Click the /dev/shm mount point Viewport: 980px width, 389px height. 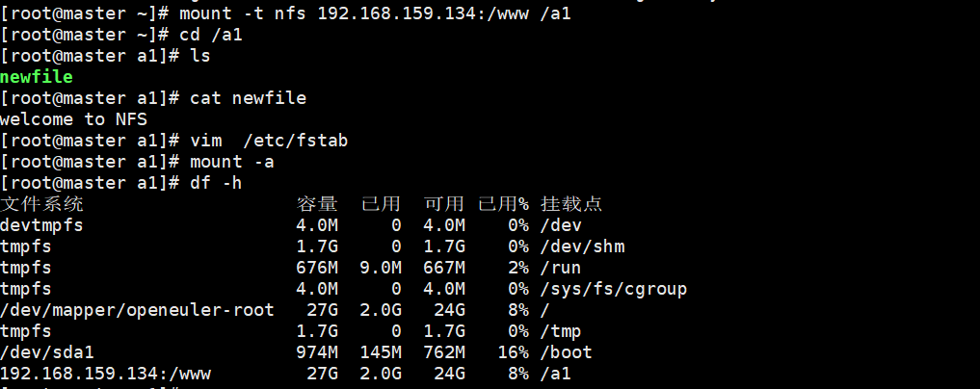(x=582, y=246)
